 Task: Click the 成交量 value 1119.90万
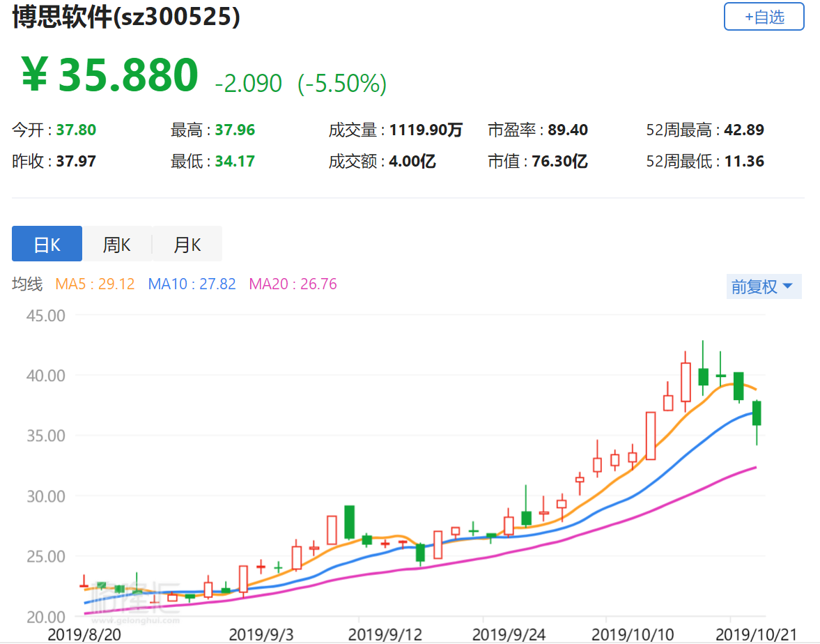(426, 130)
